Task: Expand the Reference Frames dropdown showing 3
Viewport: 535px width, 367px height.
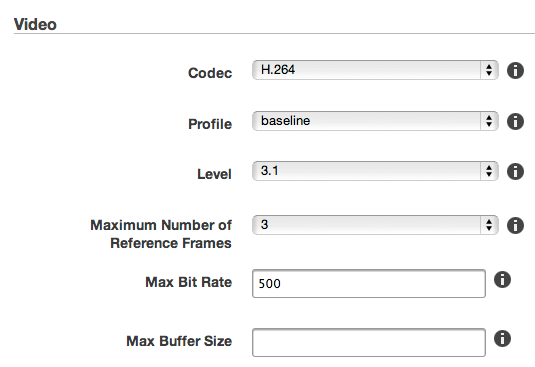Action: 375,225
